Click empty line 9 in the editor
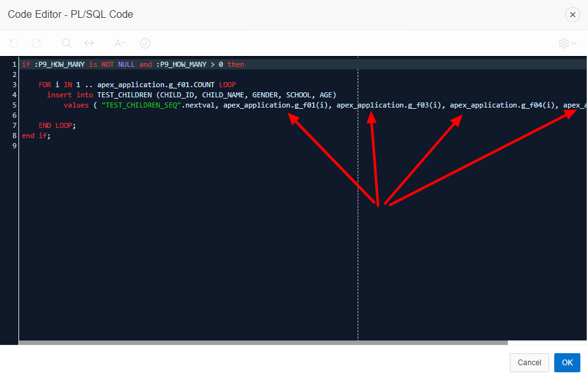 [302, 146]
